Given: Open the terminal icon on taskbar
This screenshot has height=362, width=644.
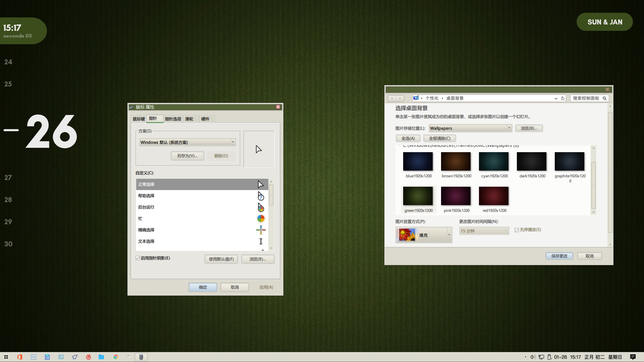Looking at the screenshot, I should pos(61,357).
